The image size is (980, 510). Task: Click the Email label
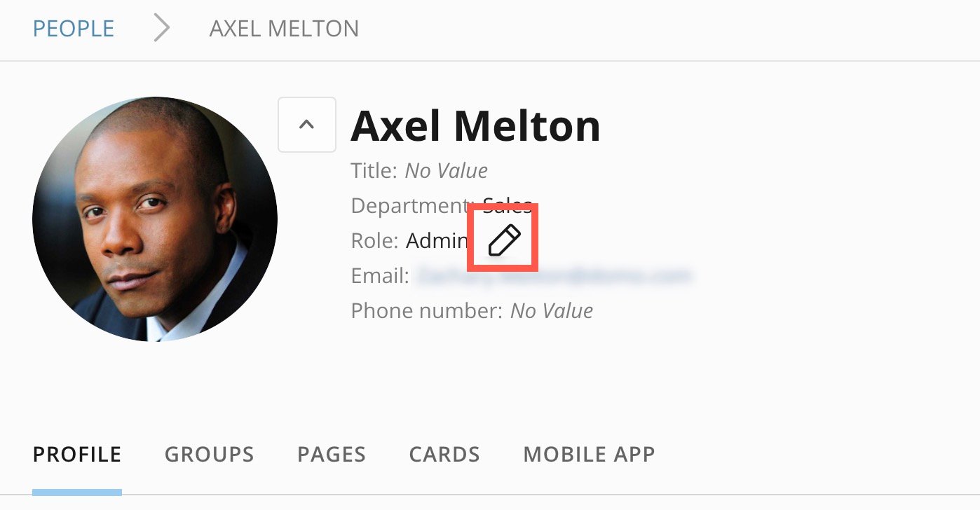click(380, 275)
